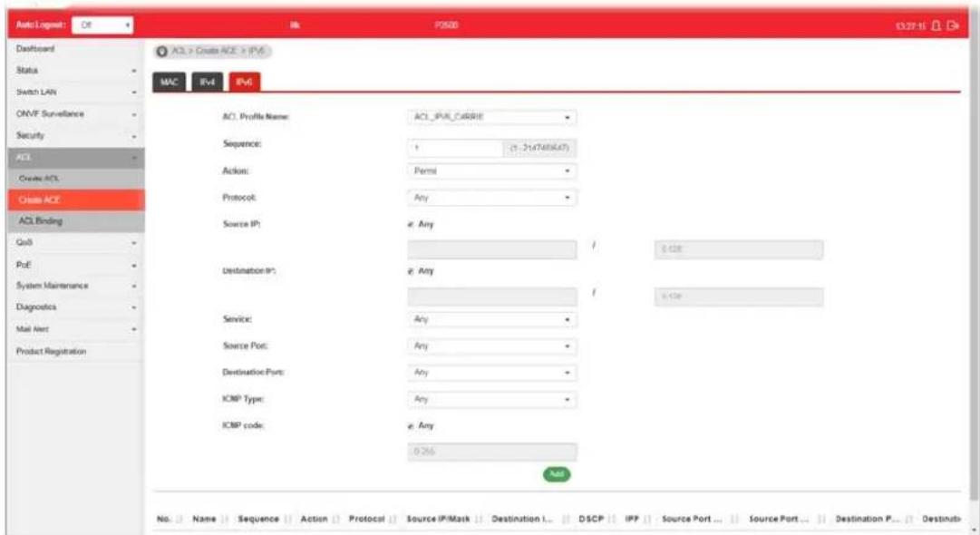
Task: Collapse the ACL sidebar menu
Action: [75, 158]
